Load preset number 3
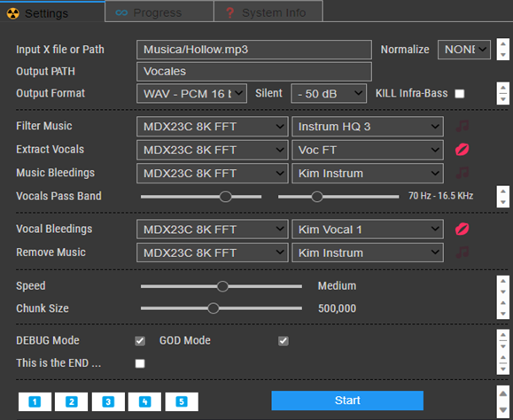 [x=108, y=401]
